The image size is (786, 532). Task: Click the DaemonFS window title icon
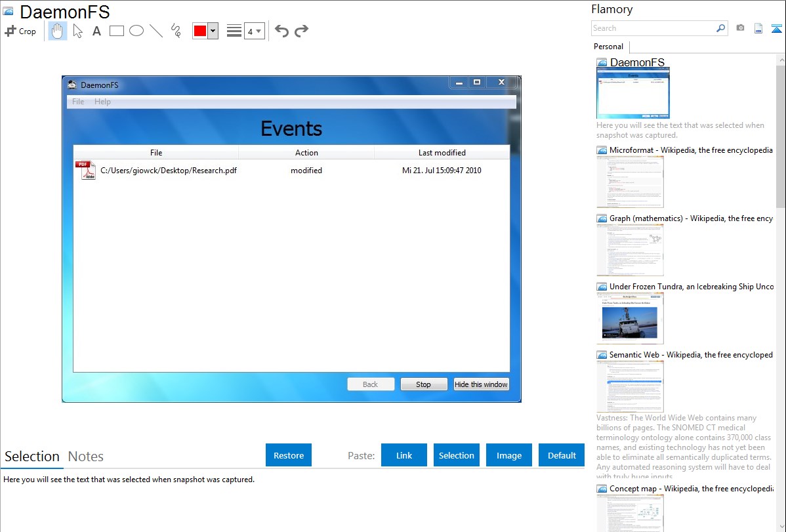pos(73,85)
